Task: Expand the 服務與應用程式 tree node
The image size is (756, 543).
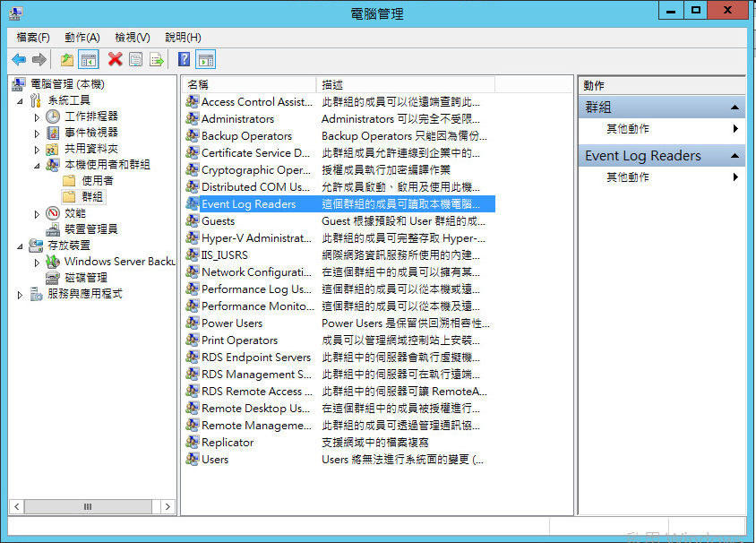Action: (x=20, y=295)
